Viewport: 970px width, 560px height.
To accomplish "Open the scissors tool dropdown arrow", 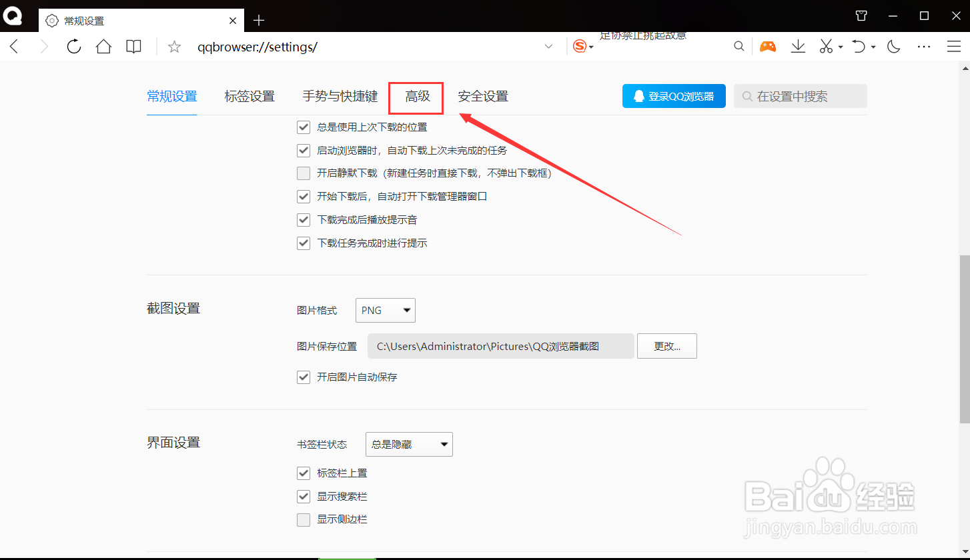I will point(841,47).
